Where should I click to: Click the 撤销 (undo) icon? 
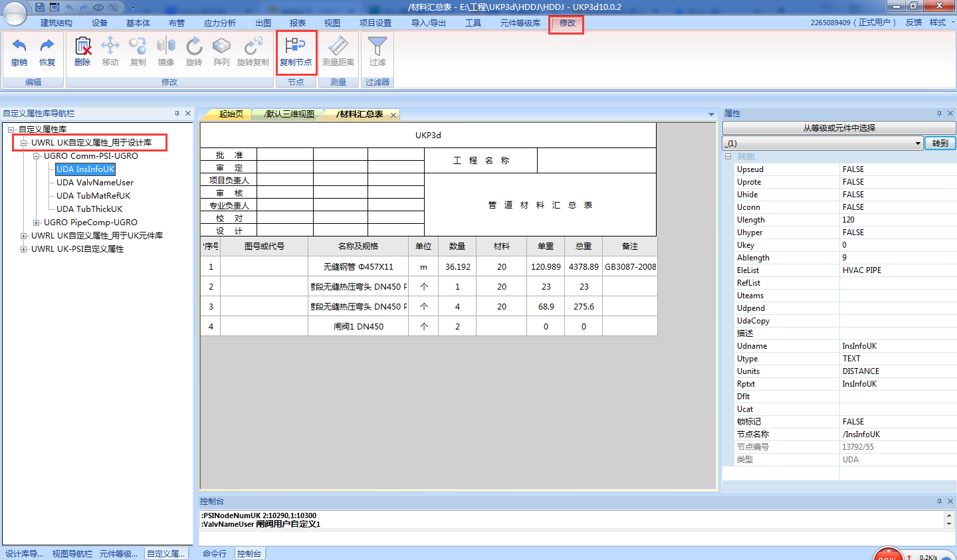[19, 47]
